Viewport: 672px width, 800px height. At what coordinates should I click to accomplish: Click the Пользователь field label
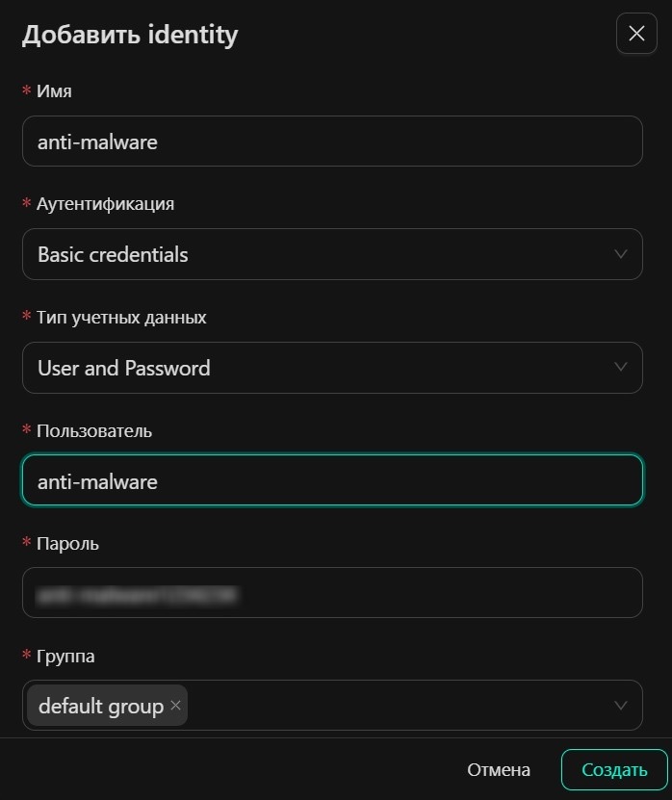pos(94,430)
